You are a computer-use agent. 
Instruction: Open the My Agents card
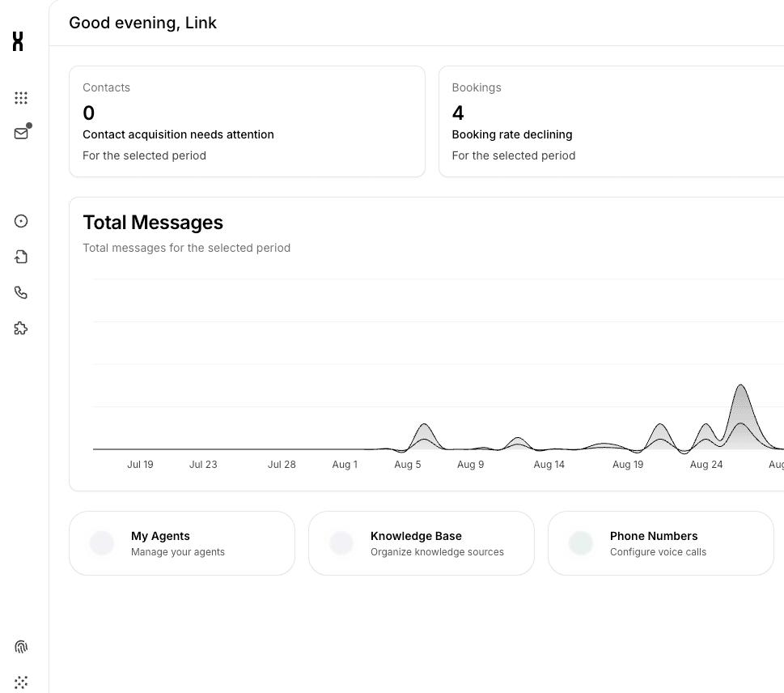pos(182,543)
